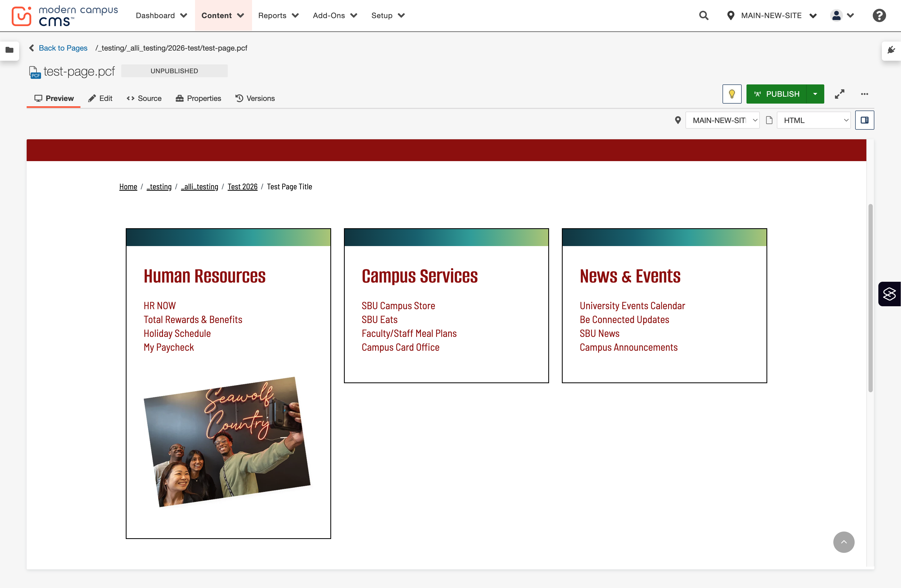The width and height of the screenshot is (901, 588).
Task: Click the _alli_testing breadcrumb link
Action: point(200,186)
